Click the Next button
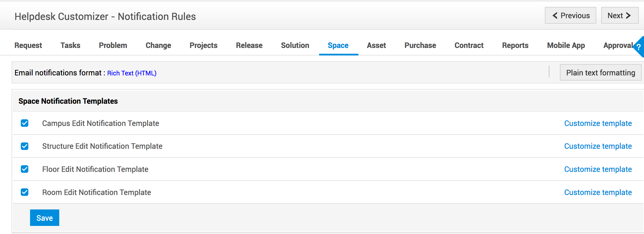This screenshot has height=234, width=644. 620,15
